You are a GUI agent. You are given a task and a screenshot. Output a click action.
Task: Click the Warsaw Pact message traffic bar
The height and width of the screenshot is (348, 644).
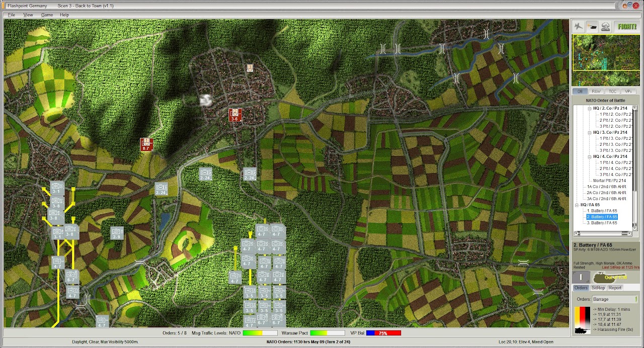click(328, 332)
